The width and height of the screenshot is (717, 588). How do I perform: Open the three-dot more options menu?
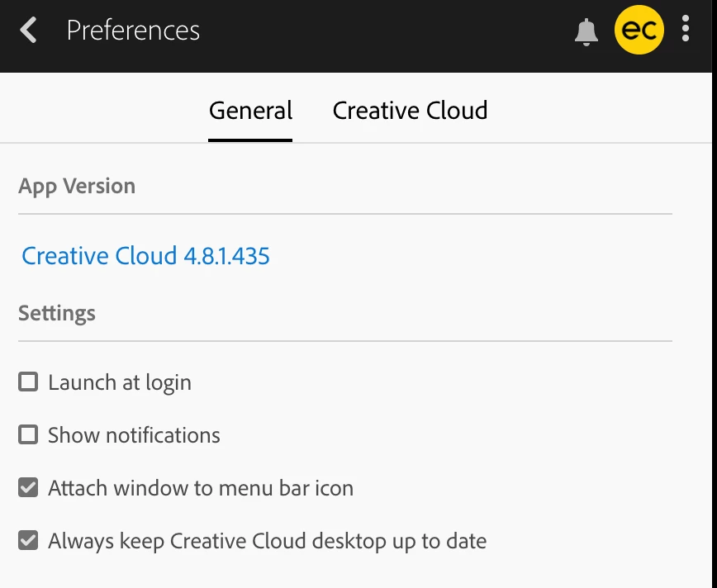point(685,29)
